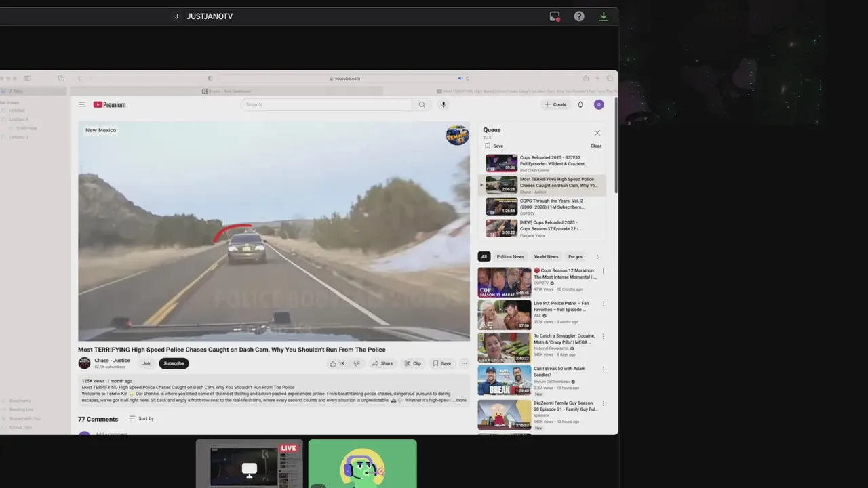Click the Subscribe button
The height and width of the screenshot is (488, 868).
click(x=174, y=363)
